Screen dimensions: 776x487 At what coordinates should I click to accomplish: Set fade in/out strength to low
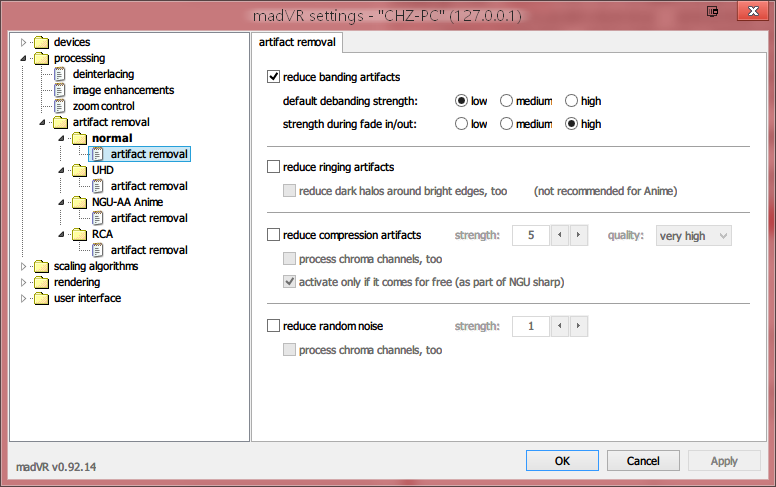coord(461,124)
